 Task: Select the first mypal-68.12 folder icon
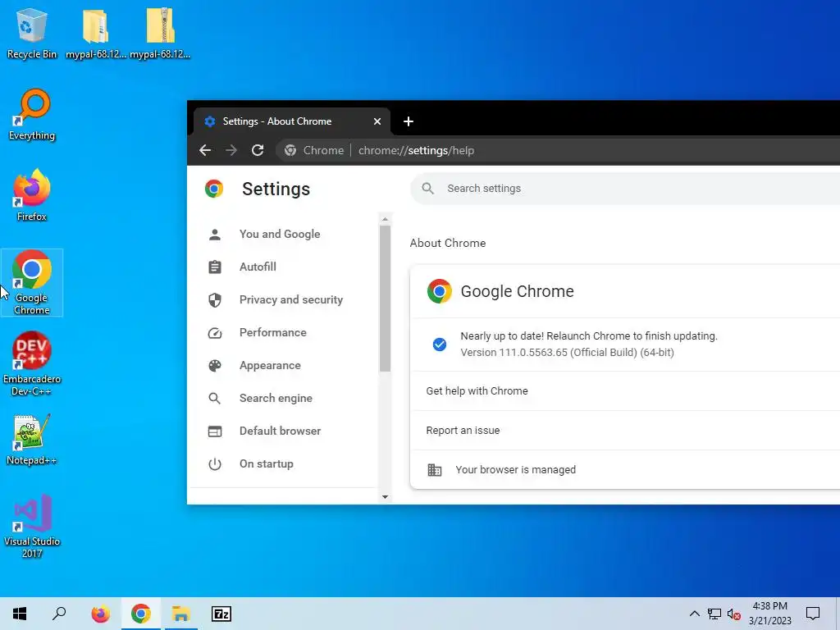click(x=95, y=33)
